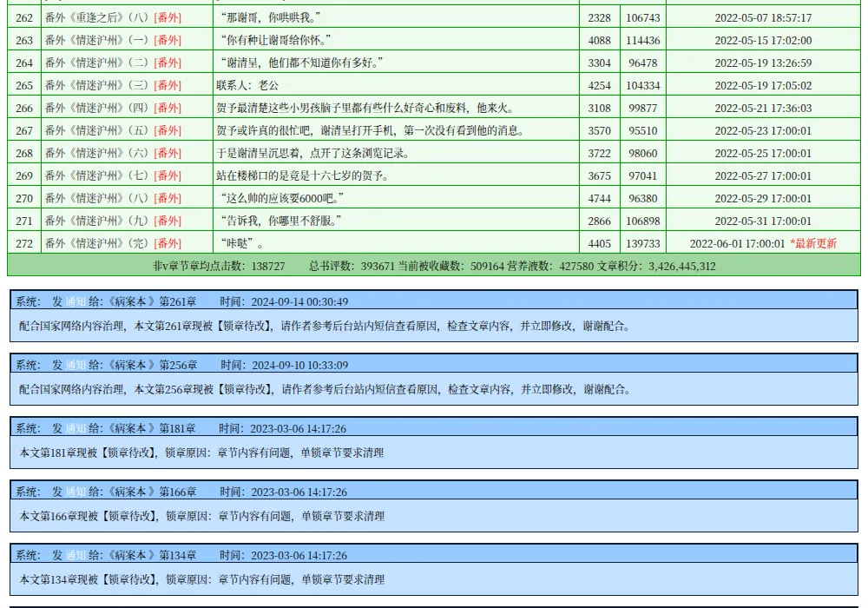Click summary 站在楼梯口的是竟是十六七岁的贺予。
Viewport: 868px width, 608px height.
click(x=302, y=176)
